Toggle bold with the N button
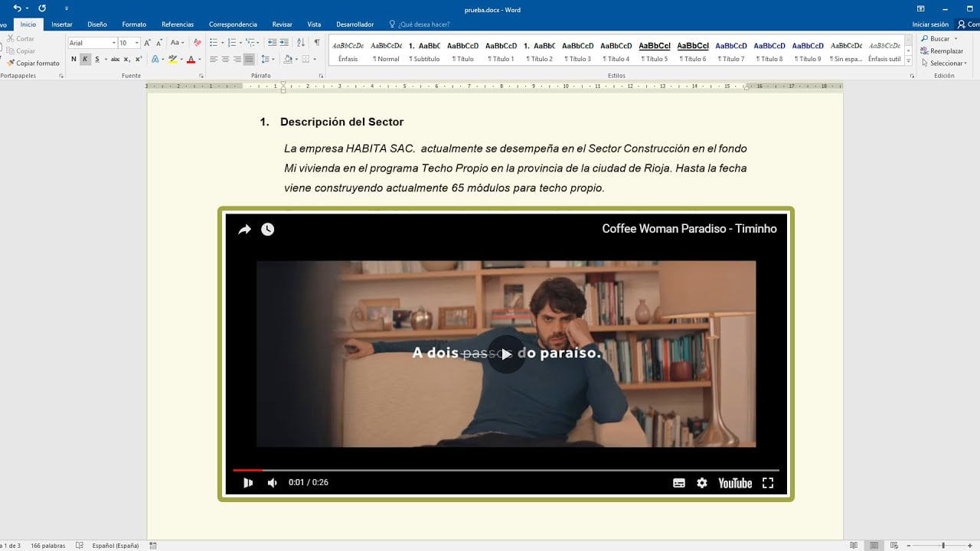Screen dimensions: 980x551 73,59
